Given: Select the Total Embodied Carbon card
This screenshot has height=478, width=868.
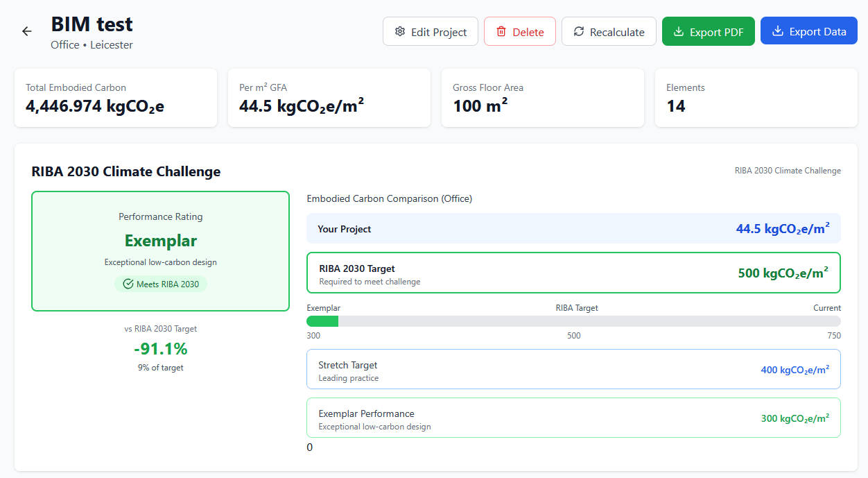Looking at the screenshot, I should [x=116, y=98].
